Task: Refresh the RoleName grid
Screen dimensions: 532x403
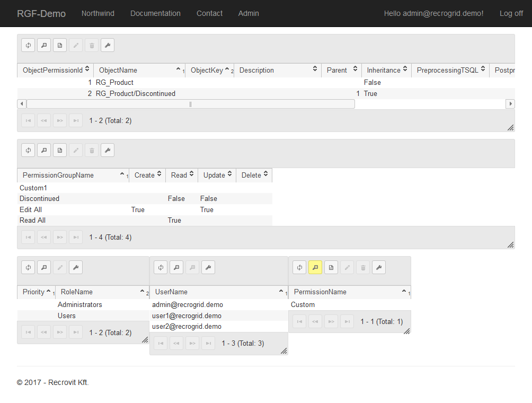Action: [28, 268]
